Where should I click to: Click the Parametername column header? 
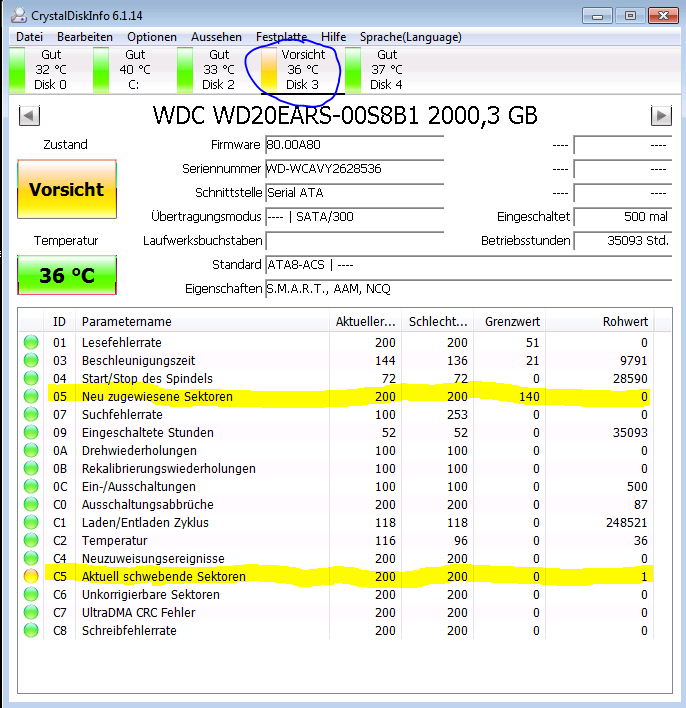tap(202, 321)
